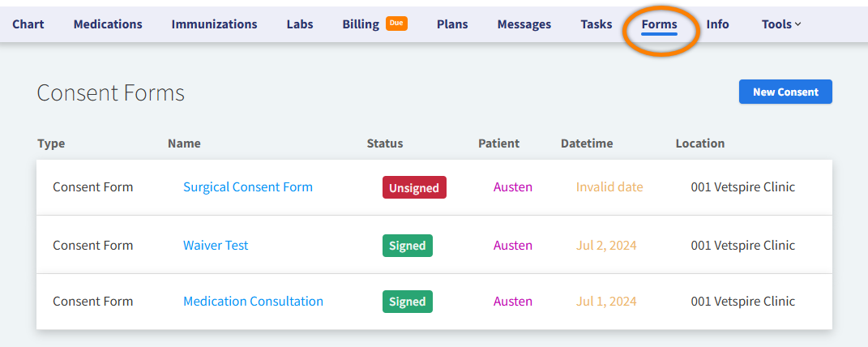Screen dimensions: 868x347
Task: Open the Waiver Test form
Action: (x=216, y=246)
